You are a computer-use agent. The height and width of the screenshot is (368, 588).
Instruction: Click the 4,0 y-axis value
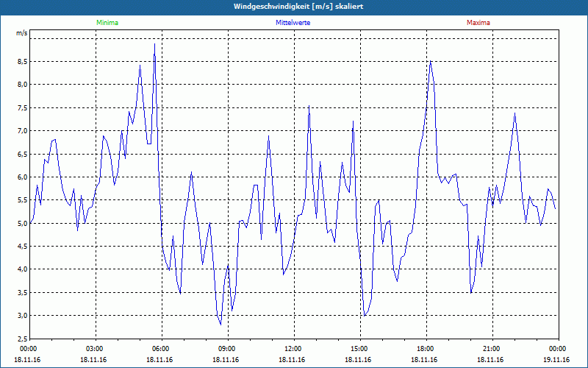[23, 269]
